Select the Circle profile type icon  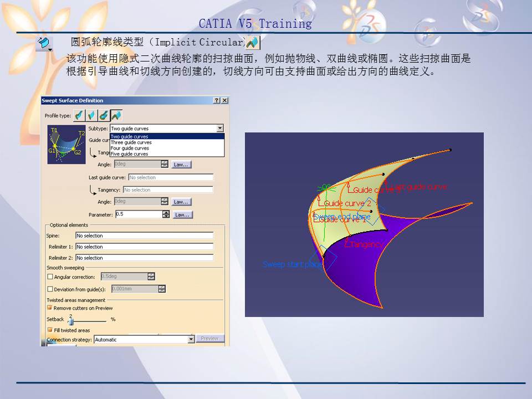(x=103, y=115)
